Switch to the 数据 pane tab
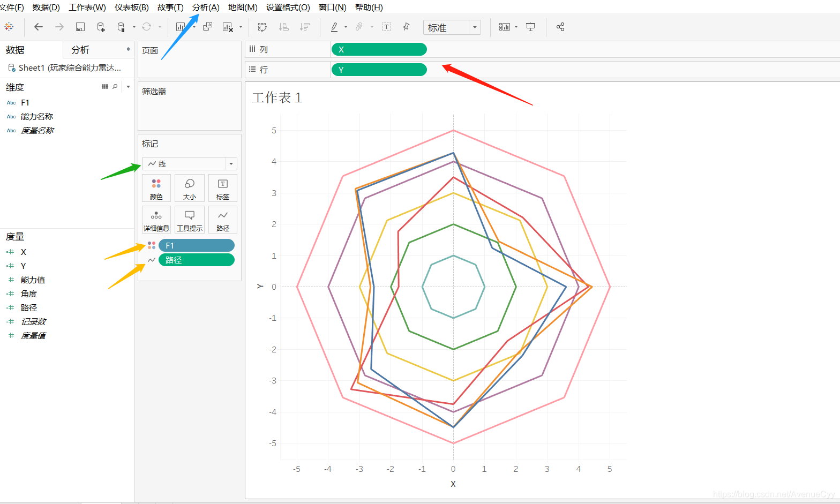 pos(15,50)
